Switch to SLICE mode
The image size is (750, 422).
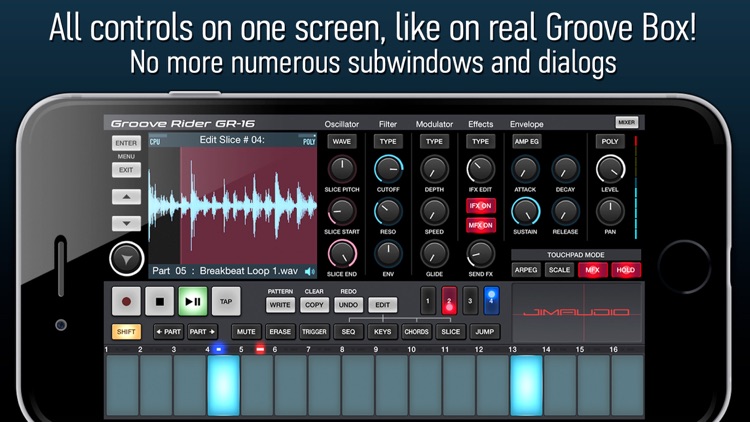(x=451, y=332)
